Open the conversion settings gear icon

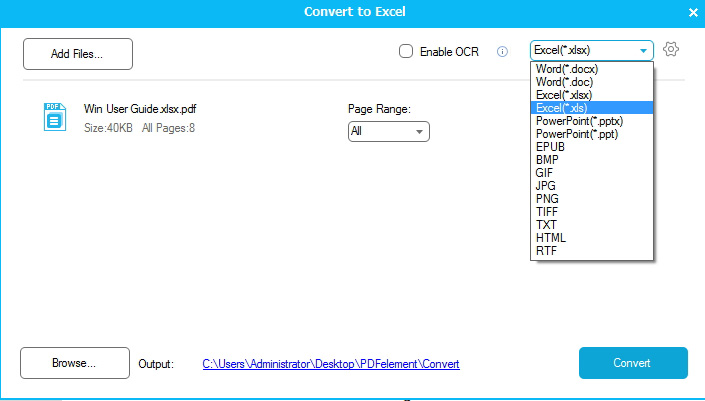click(670, 49)
